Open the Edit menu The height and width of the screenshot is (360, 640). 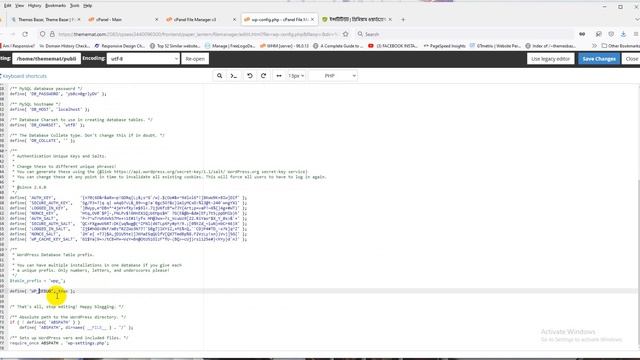pyautogui.click(x=7, y=6)
